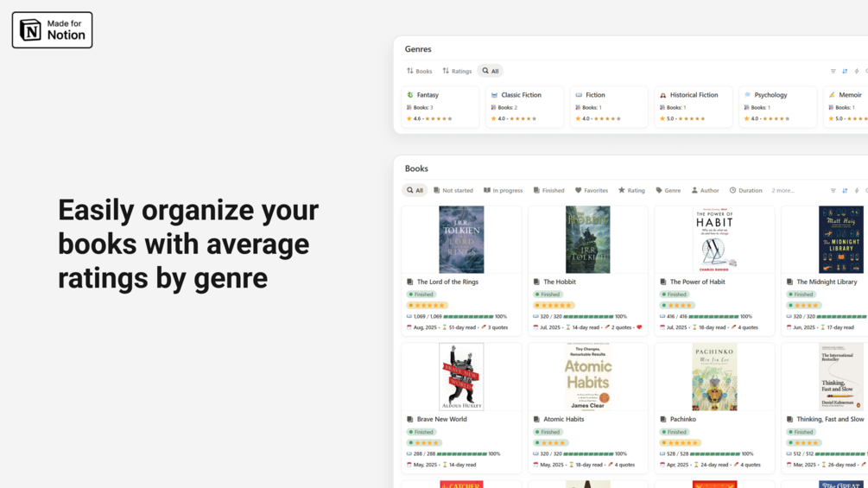
Task: Open the Favorites tab in Books
Action: point(592,190)
